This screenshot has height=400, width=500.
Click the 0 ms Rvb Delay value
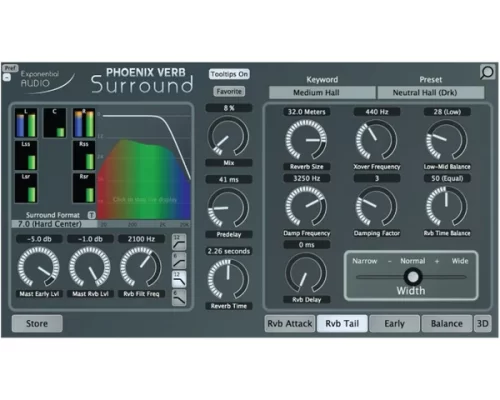click(x=307, y=245)
